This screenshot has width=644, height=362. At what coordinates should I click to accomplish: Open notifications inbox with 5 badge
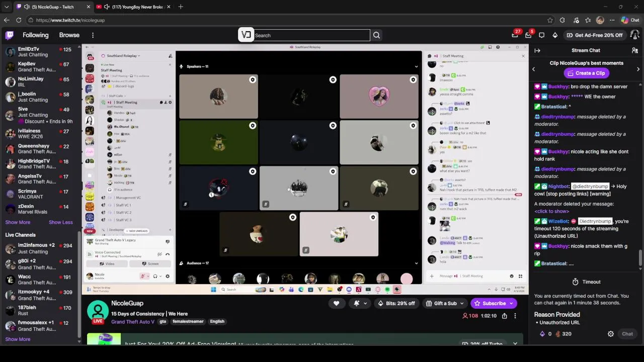pos(528,35)
